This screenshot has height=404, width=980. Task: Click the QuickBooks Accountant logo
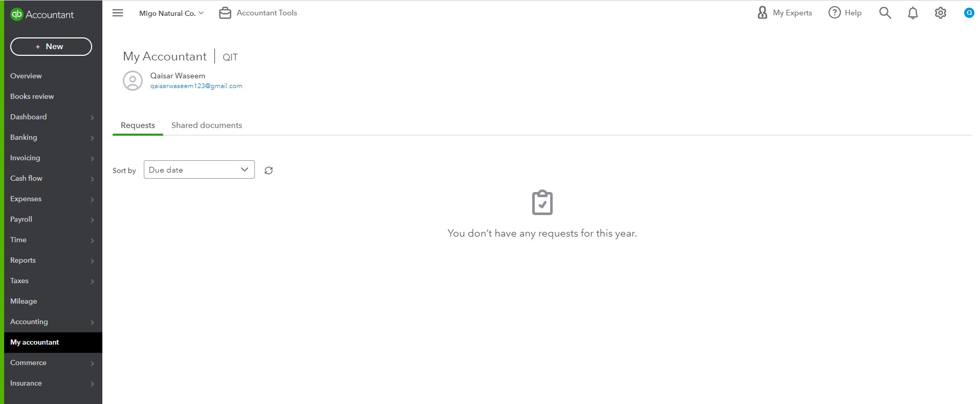click(42, 14)
